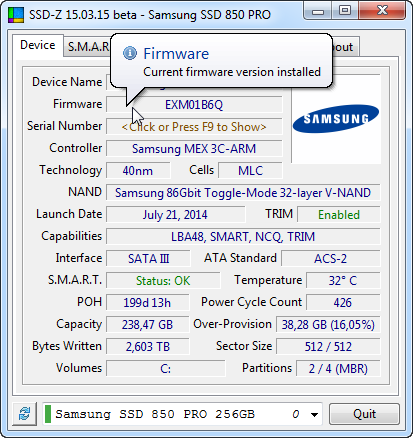Click the Samsung logo image
413x438 pixels.
336,119
